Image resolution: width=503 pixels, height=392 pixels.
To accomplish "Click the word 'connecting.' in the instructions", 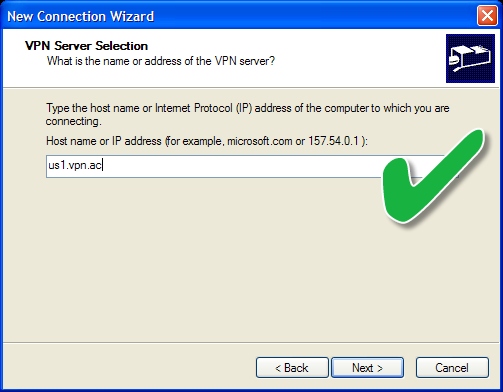I will pyautogui.click(x=73, y=121).
